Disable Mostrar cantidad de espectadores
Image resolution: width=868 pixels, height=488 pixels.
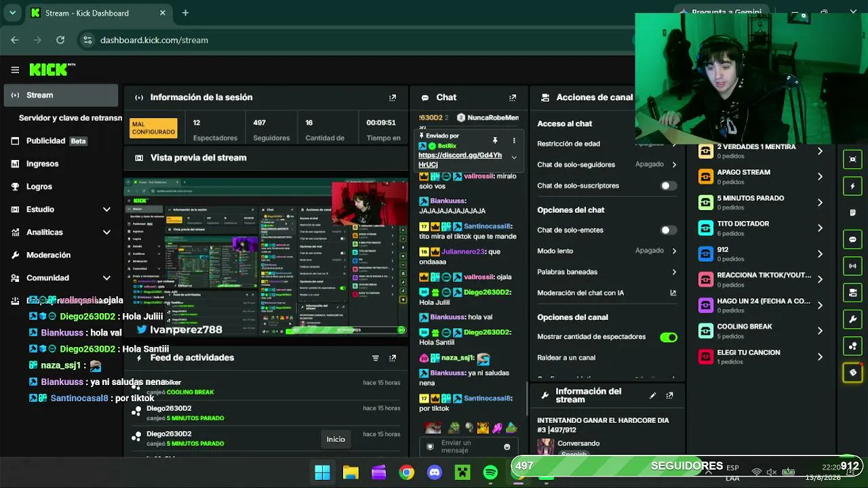tap(669, 337)
